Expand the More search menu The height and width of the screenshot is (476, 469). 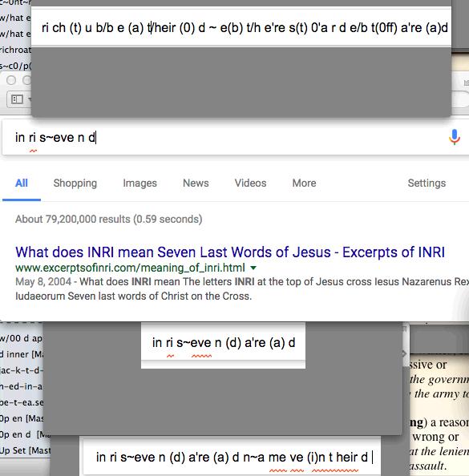coord(304,183)
